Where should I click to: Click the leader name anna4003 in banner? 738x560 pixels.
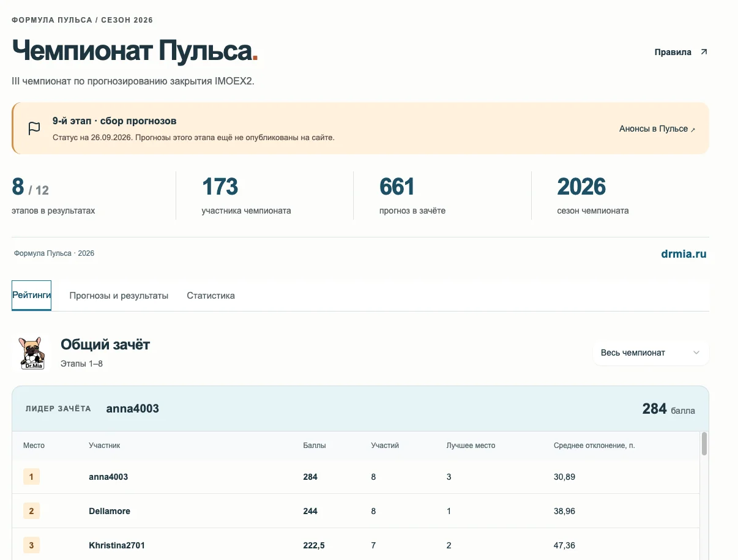[133, 409]
